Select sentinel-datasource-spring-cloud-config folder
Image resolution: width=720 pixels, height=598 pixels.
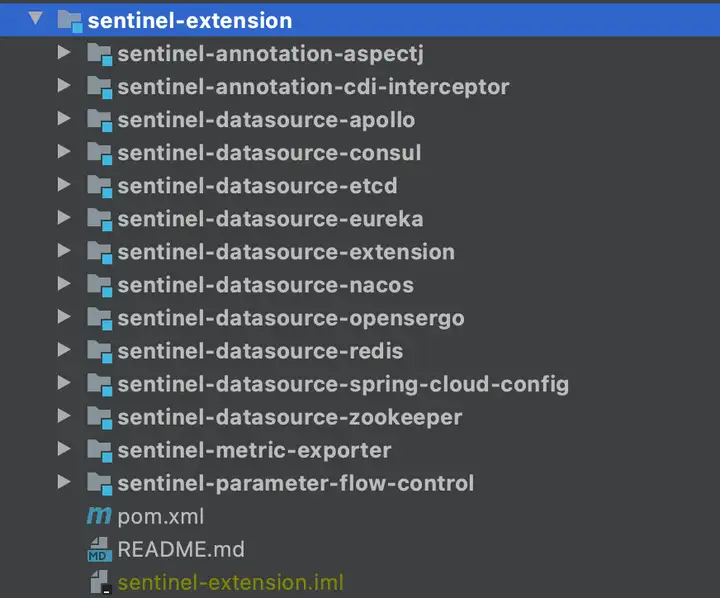[343, 385]
